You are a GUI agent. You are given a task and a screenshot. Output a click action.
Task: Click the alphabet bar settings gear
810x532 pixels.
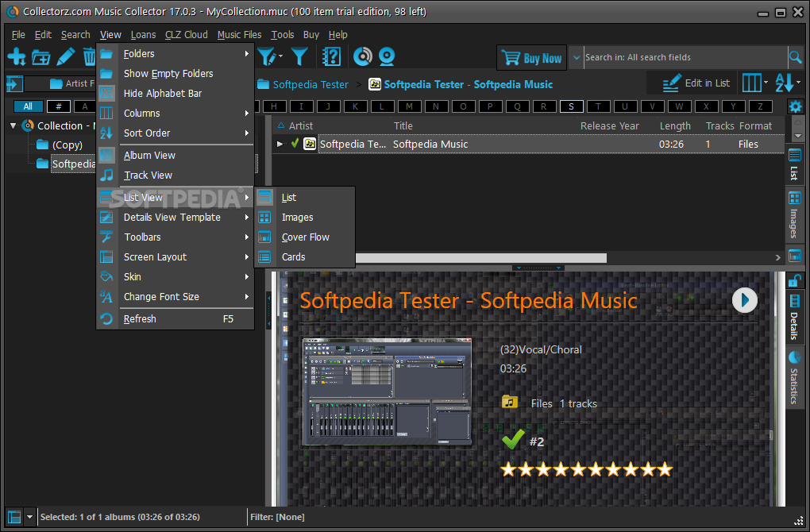(796, 106)
